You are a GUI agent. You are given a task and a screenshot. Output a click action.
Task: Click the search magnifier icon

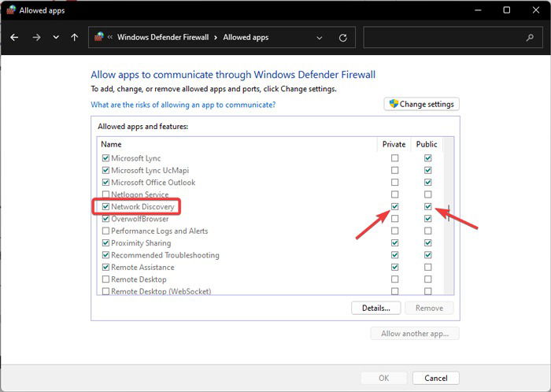tap(530, 37)
